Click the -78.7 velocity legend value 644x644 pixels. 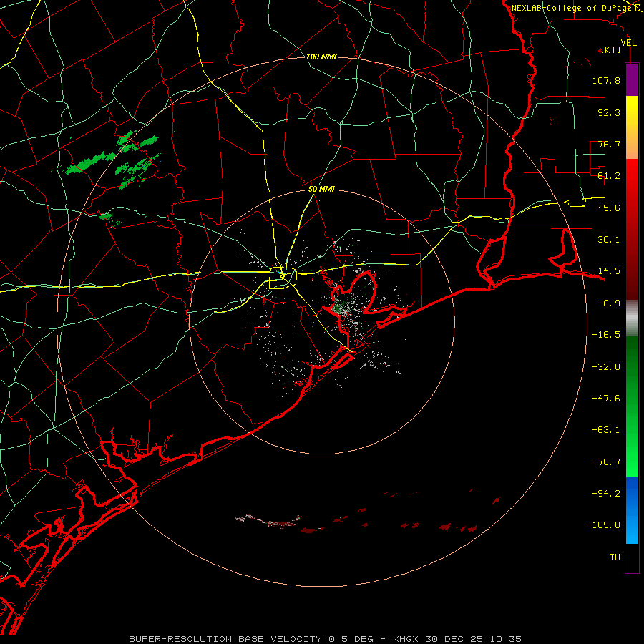[x=606, y=462]
